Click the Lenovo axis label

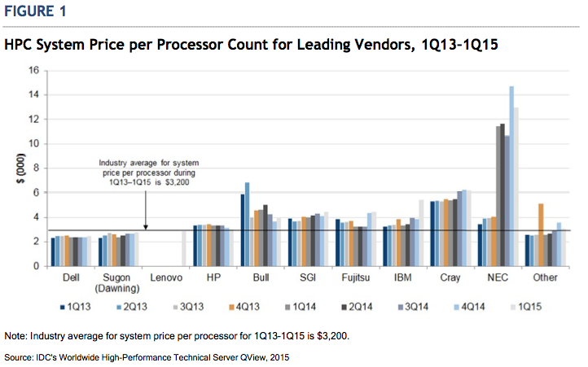coord(166,277)
